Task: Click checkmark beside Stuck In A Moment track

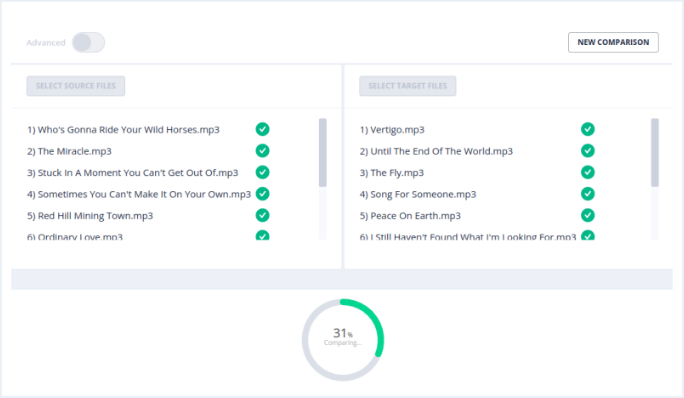Action: (x=262, y=172)
